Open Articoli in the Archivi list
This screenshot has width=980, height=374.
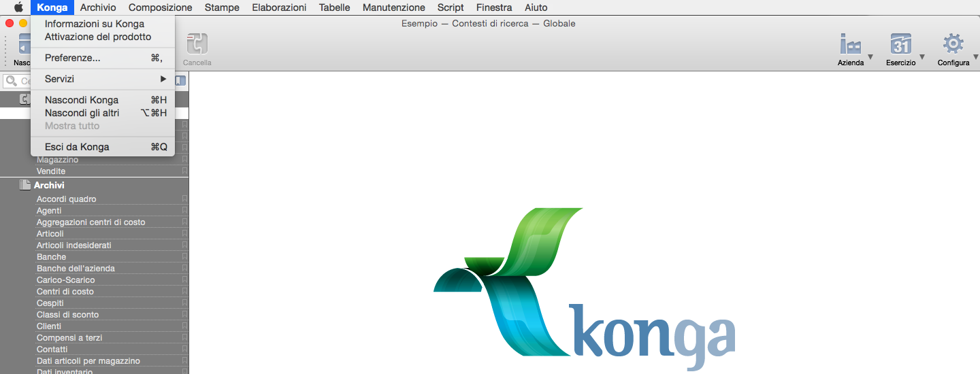(50, 234)
